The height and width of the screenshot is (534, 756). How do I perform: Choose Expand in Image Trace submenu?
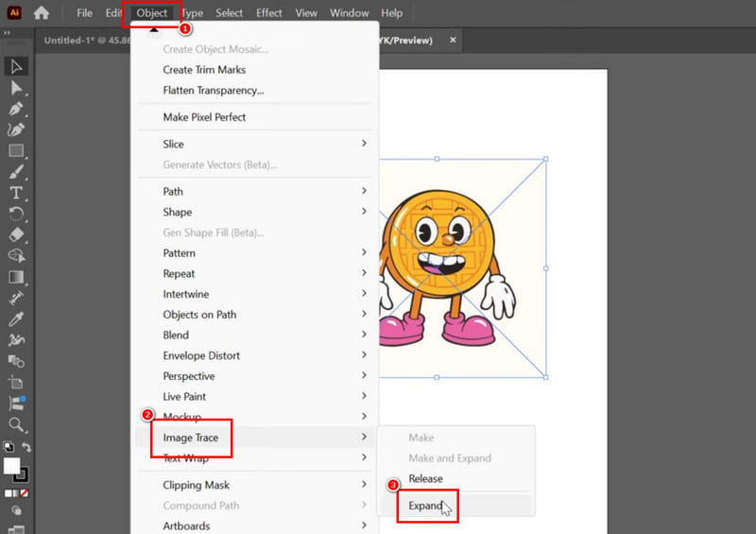(x=425, y=506)
